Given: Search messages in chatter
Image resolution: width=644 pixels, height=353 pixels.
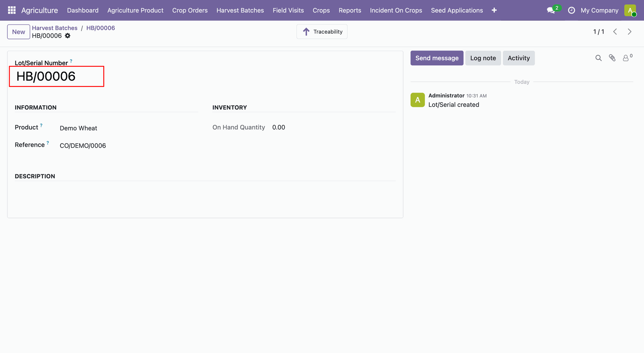Looking at the screenshot, I should pos(598,58).
